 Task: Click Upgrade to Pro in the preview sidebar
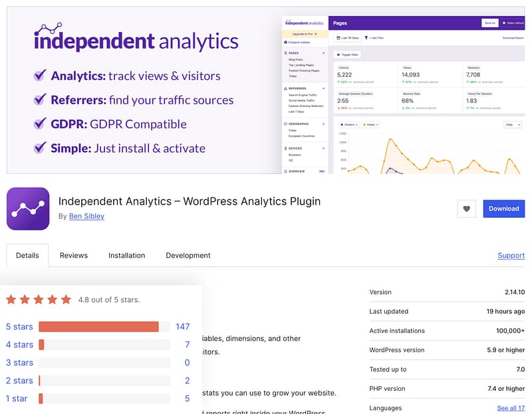point(305,34)
